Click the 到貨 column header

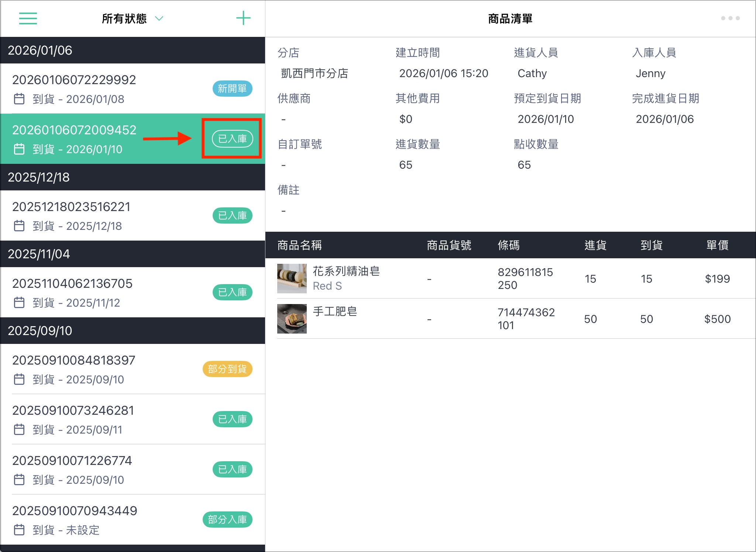[652, 245]
